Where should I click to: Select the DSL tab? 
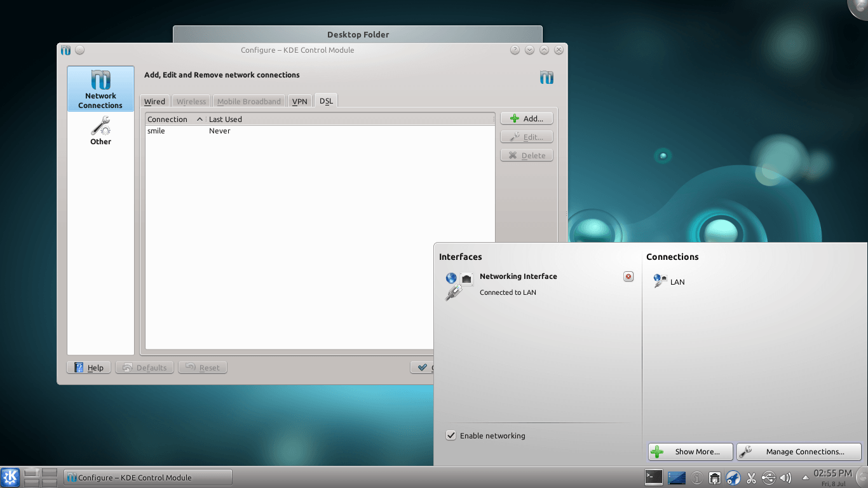[326, 100]
